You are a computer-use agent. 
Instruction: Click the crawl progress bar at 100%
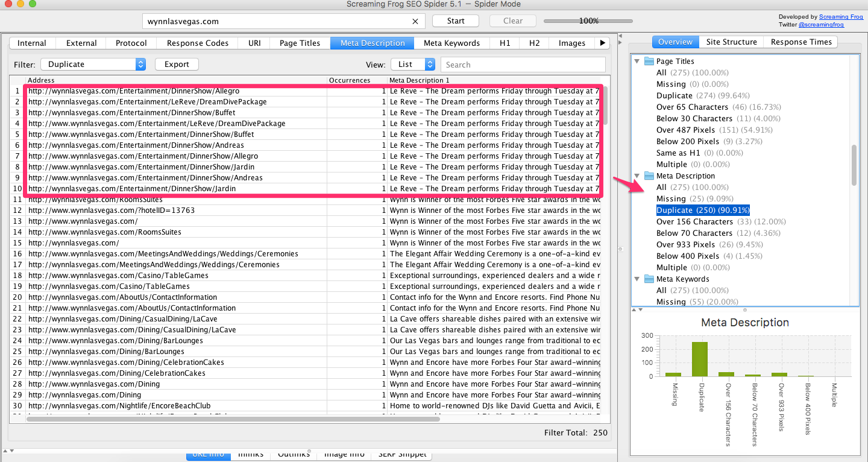[x=589, y=21]
